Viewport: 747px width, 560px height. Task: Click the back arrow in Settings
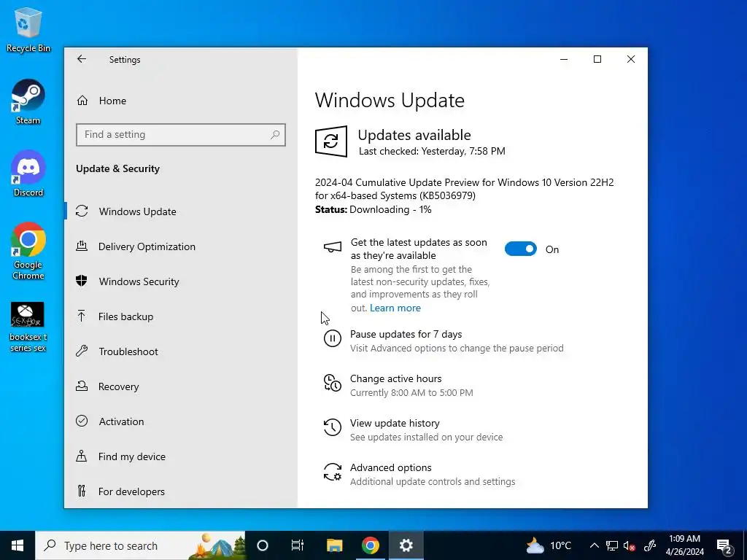click(82, 59)
